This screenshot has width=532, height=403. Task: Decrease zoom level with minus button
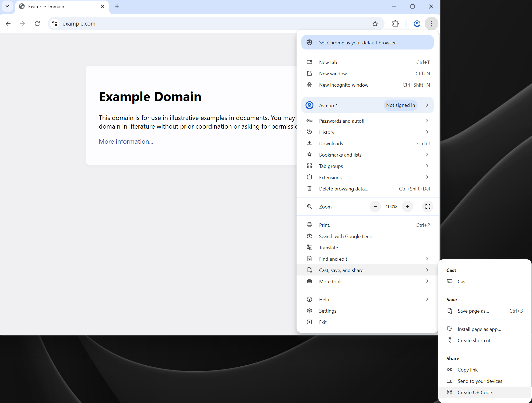(375, 207)
